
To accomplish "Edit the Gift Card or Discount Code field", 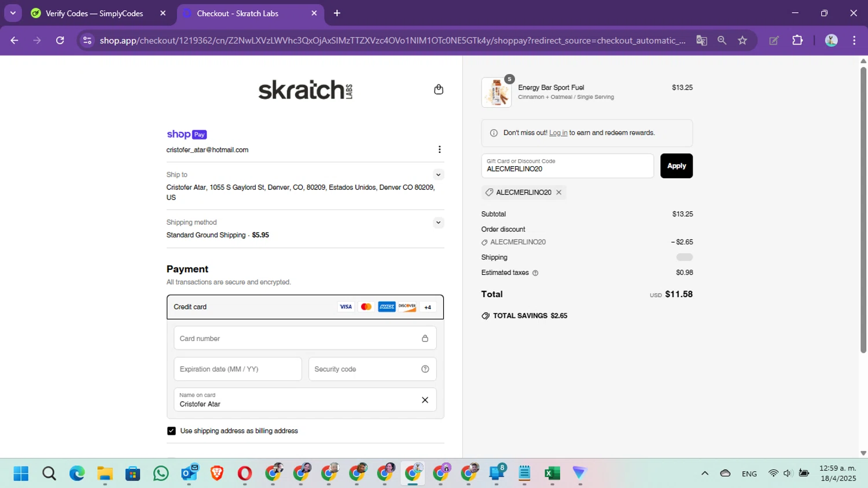I will (x=568, y=166).
